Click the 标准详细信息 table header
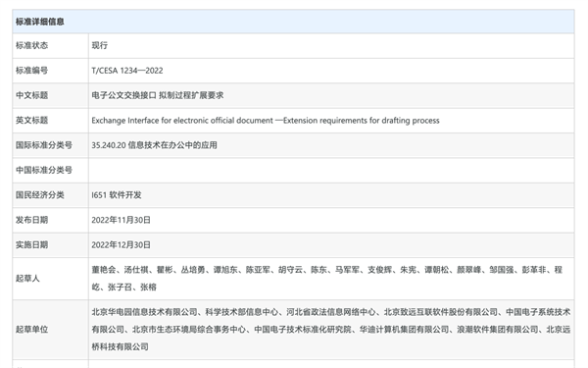 [293, 22]
